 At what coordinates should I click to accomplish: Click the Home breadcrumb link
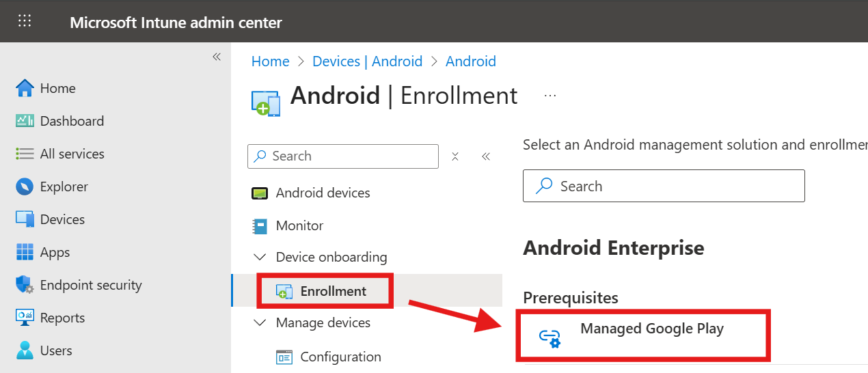pyautogui.click(x=271, y=61)
